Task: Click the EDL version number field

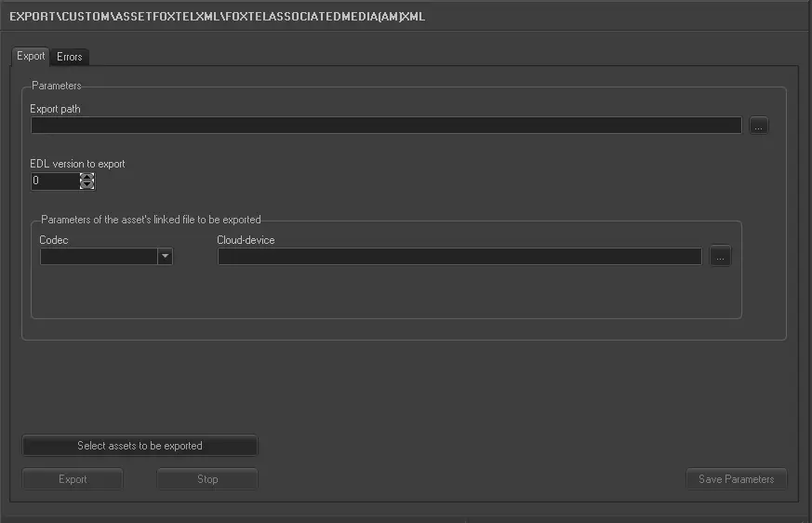Action: [x=55, y=181]
